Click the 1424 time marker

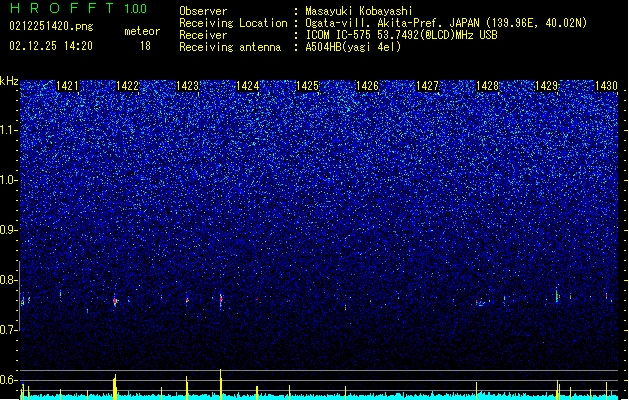coord(248,86)
